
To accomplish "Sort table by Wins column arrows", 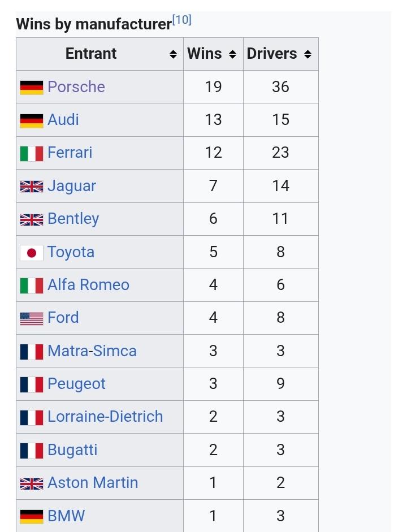I will pos(232,54).
